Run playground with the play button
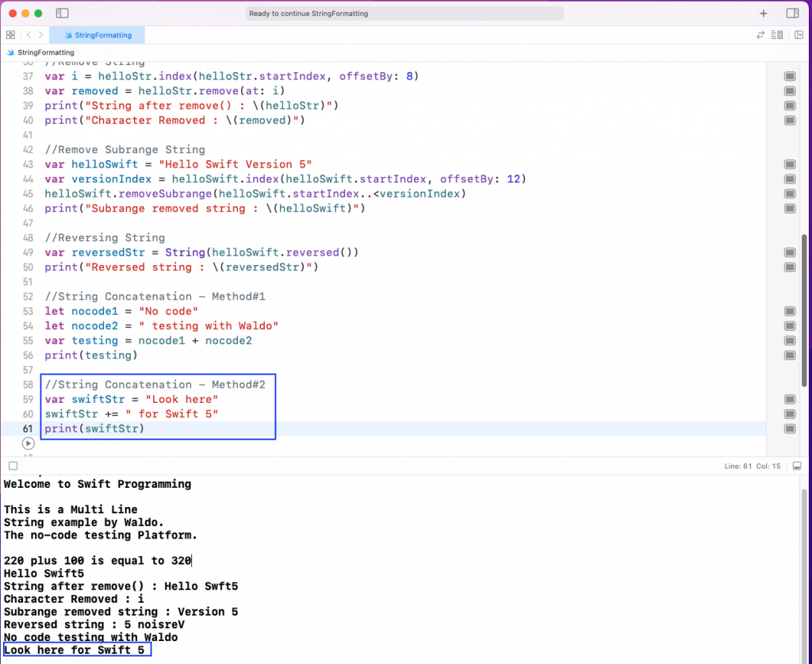 click(29, 443)
